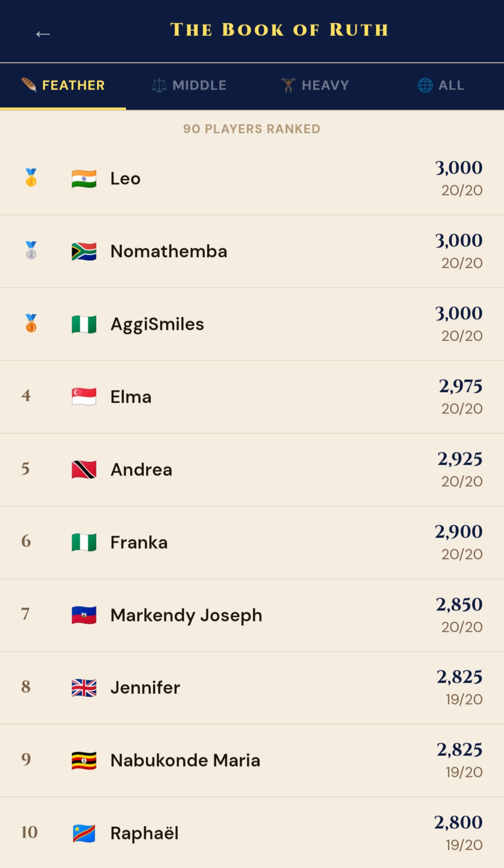
Task: Tap the back arrow icon
Action: click(x=43, y=34)
